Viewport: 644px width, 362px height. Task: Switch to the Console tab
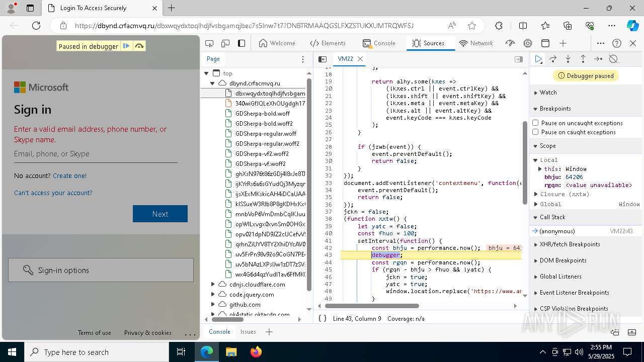click(x=379, y=43)
